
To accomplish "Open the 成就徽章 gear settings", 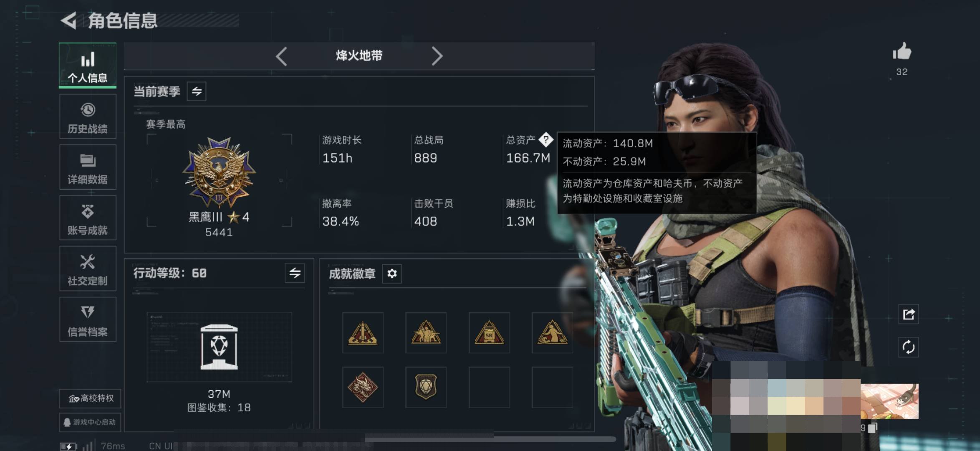I will [x=392, y=274].
